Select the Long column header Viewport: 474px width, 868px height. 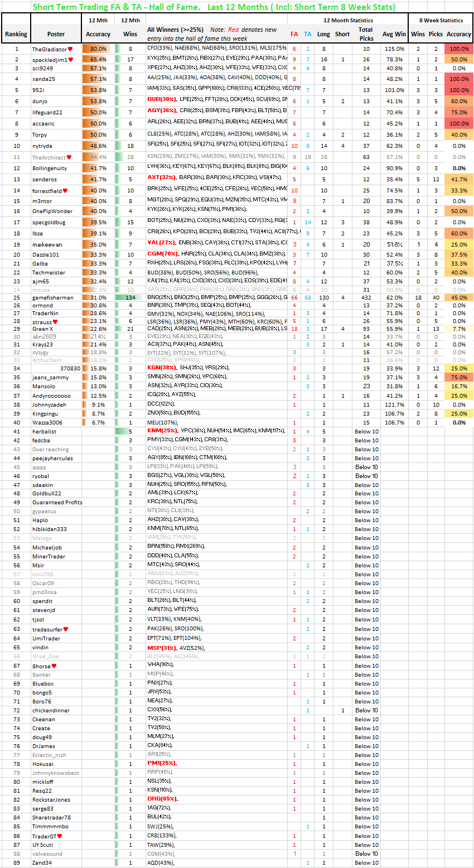(x=323, y=34)
